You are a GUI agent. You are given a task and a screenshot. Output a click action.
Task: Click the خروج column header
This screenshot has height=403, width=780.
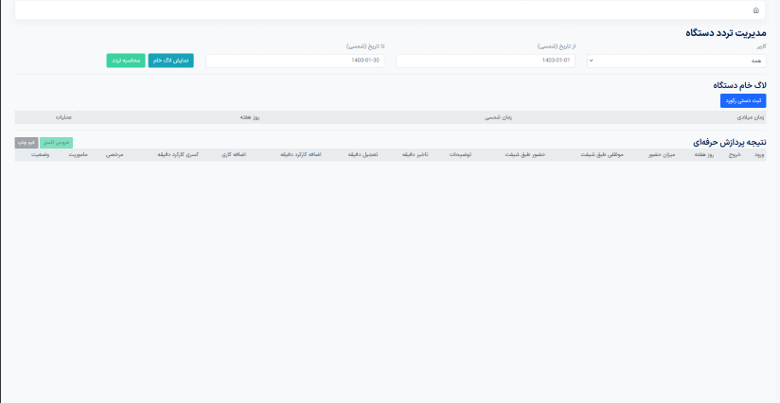(734, 155)
